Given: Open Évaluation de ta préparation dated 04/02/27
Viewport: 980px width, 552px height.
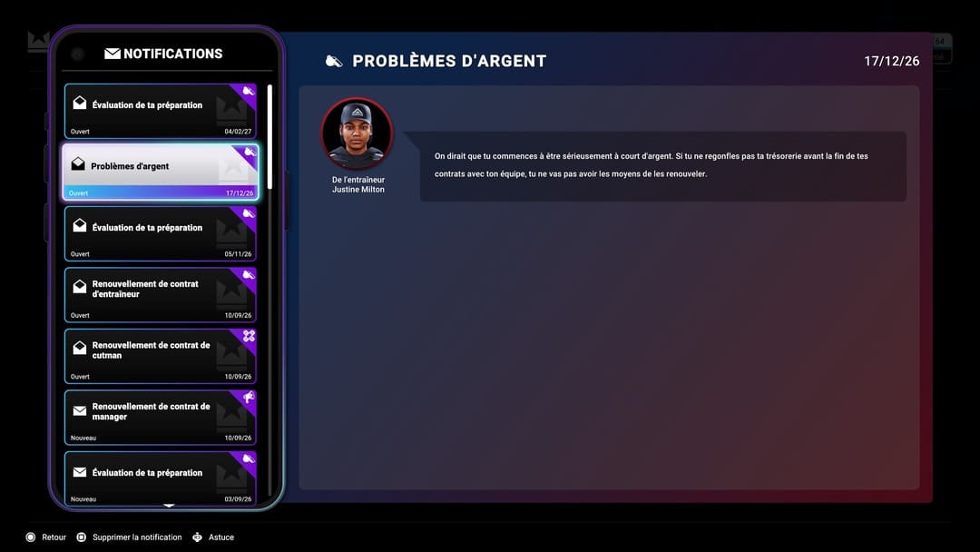Looking at the screenshot, I should [x=160, y=112].
